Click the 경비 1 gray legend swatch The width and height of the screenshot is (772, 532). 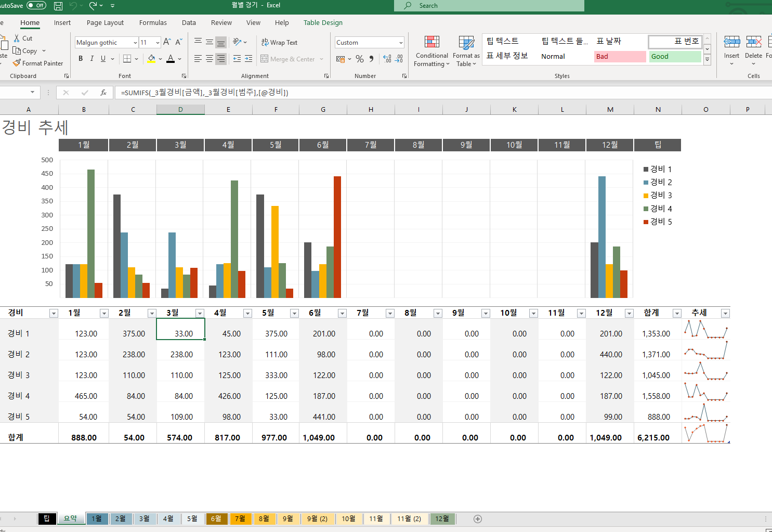(646, 170)
